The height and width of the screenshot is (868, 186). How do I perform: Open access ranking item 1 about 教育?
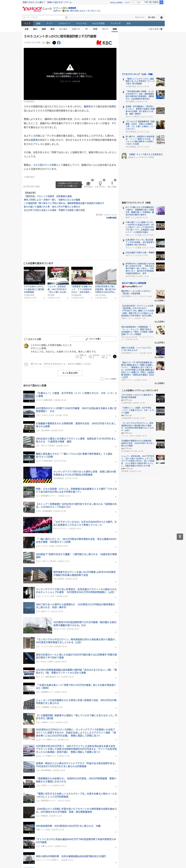tap(140, 81)
